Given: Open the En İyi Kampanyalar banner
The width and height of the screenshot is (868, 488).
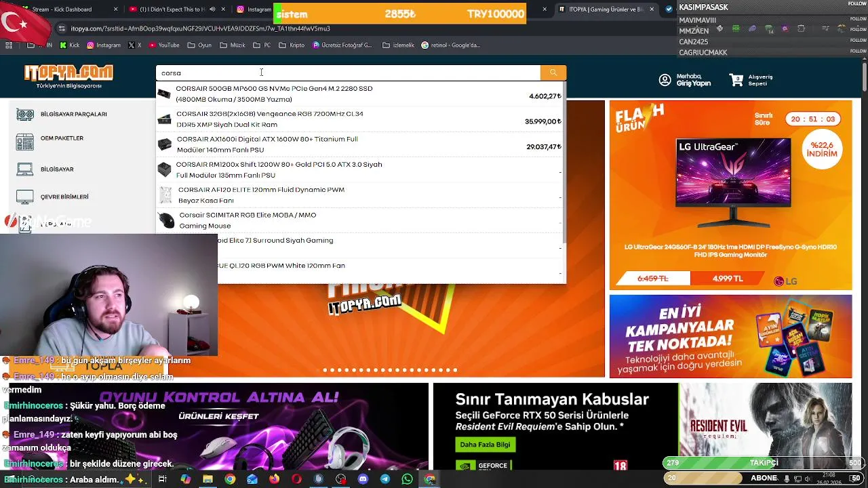Looking at the screenshot, I should tap(730, 336).
